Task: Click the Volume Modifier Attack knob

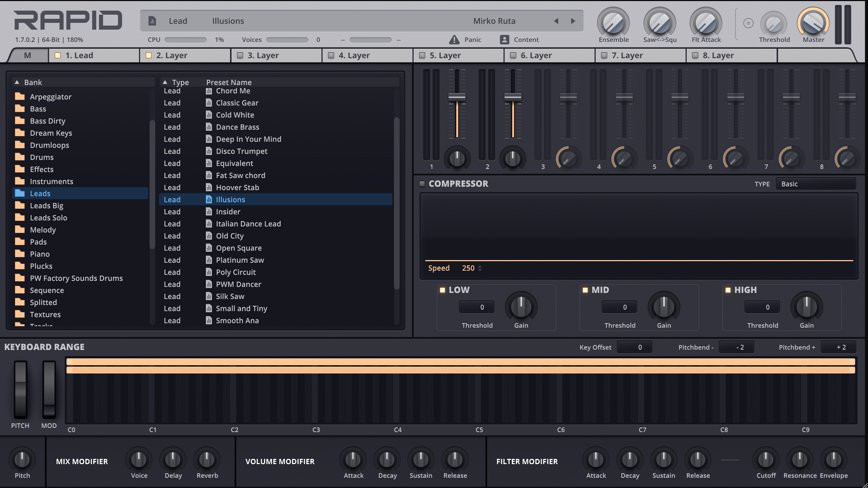Action: pyautogui.click(x=353, y=459)
